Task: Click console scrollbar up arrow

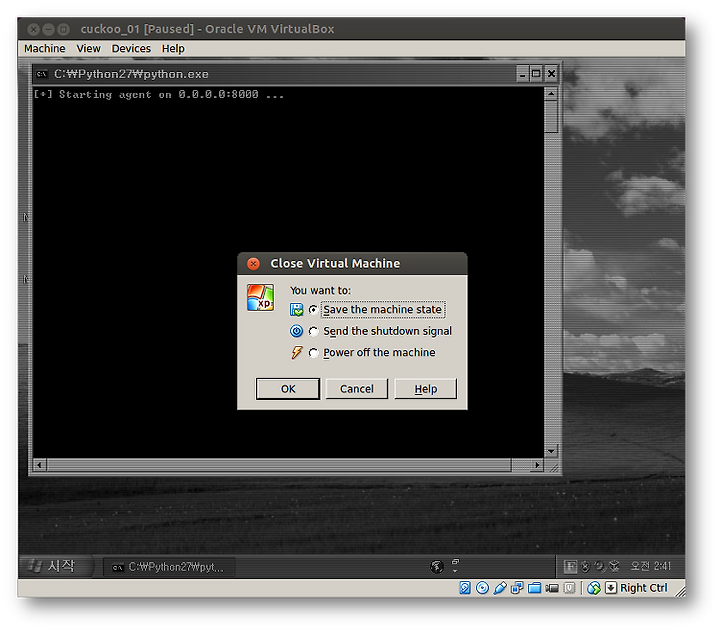Action: [x=551, y=94]
